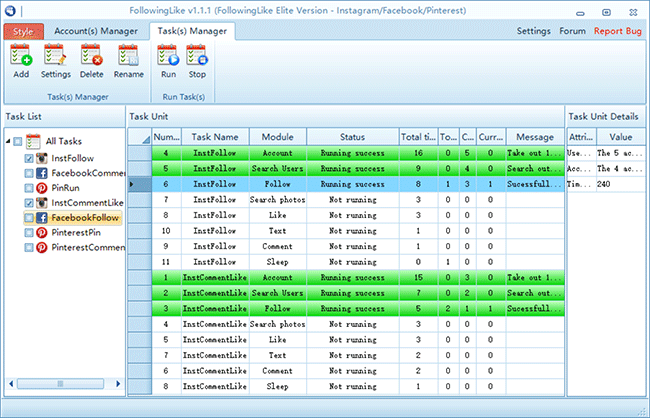650x418 pixels.
Task: Switch to the Account(s) Manager tab
Action: (x=98, y=31)
